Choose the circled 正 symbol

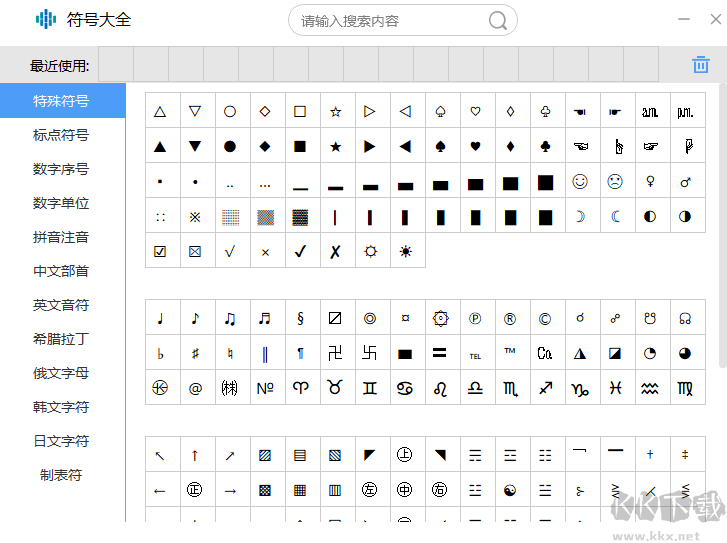coord(195,490)
